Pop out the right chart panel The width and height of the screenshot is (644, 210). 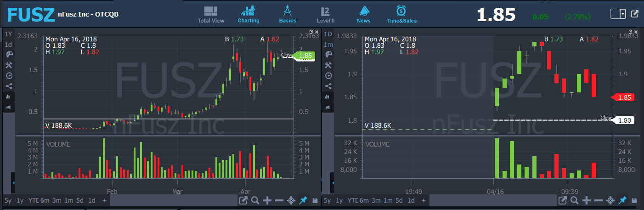click(x=630, y=32)
